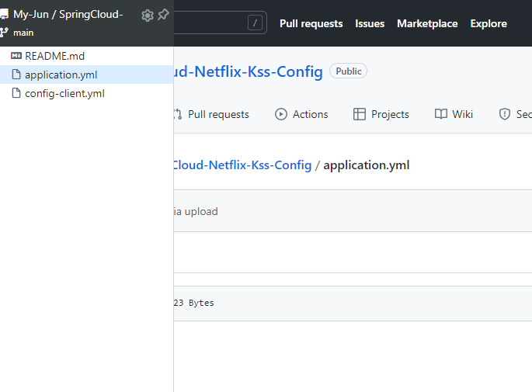This screenshot has height=392, width=532.
Task: Click the '23 Bytes' file size text
Action: click(193, 303)
